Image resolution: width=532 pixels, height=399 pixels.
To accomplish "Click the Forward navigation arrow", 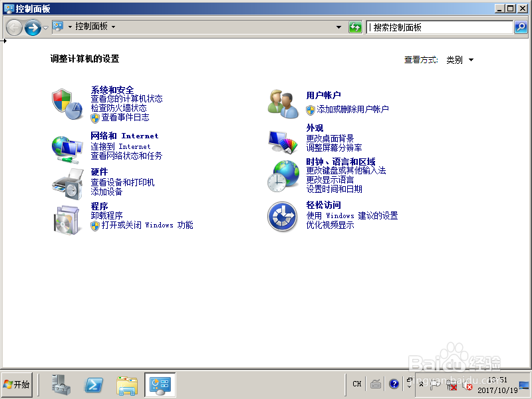I will (x=33, y=27).
